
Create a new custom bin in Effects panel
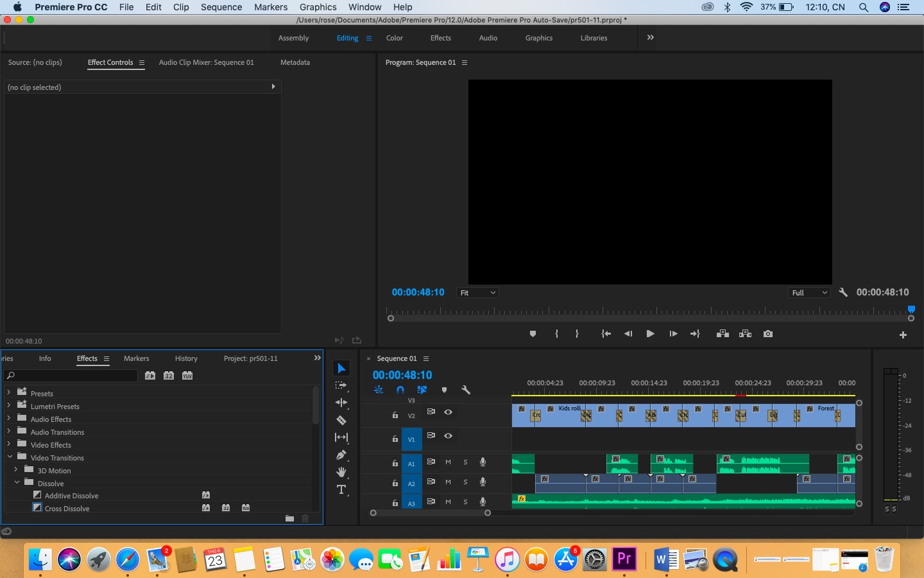[289, 518]
